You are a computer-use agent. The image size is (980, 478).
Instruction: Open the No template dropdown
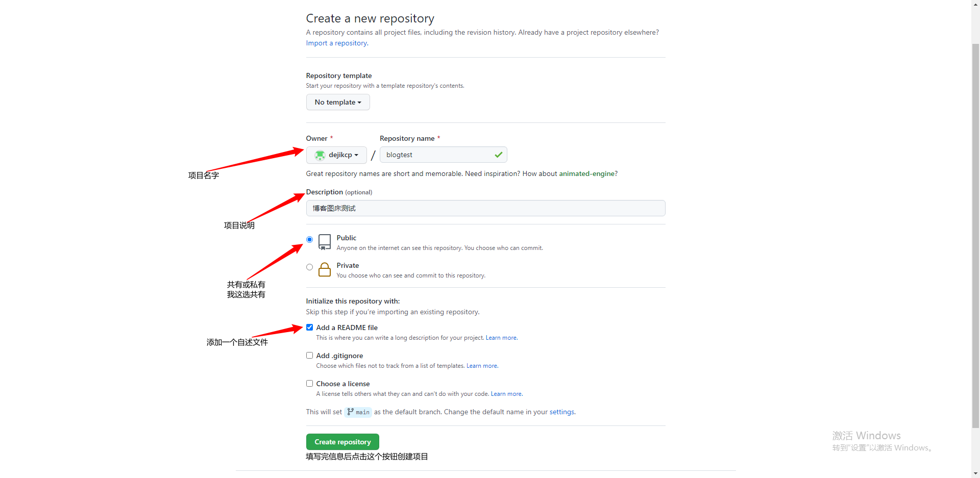(x=338, y=103)
